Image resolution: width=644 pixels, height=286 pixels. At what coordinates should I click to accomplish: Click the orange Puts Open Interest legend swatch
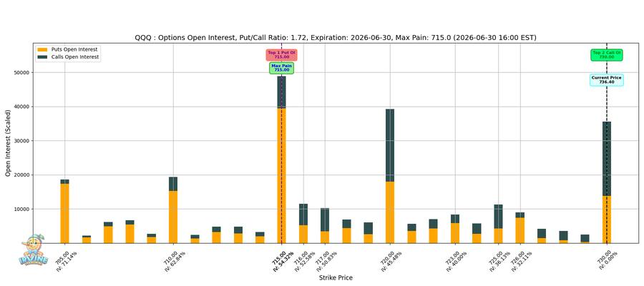click(x=43, y=49)
